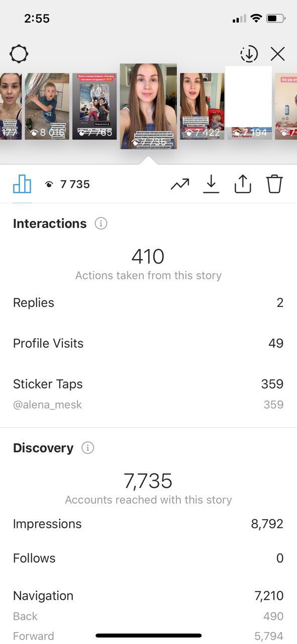Share the story using upload icon
297x644 pixels.
pyautogui.click(x=242, y=185)
